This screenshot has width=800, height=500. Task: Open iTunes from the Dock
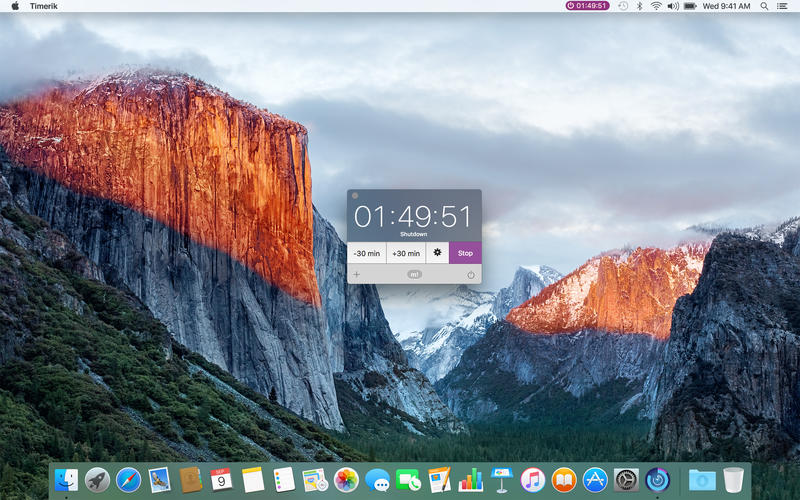click(533, 480)
